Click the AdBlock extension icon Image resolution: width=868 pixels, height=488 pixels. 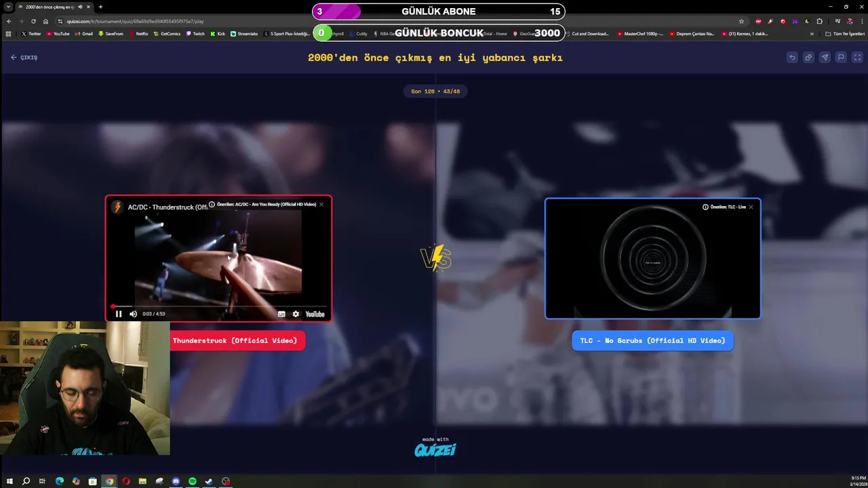pyautogui.click(x=758, y=21)
